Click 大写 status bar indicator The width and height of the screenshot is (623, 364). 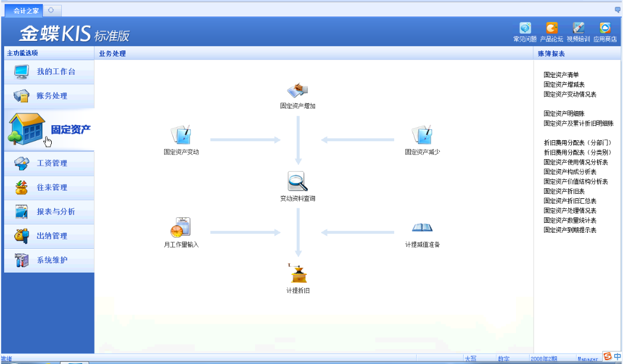coord(470,359)
